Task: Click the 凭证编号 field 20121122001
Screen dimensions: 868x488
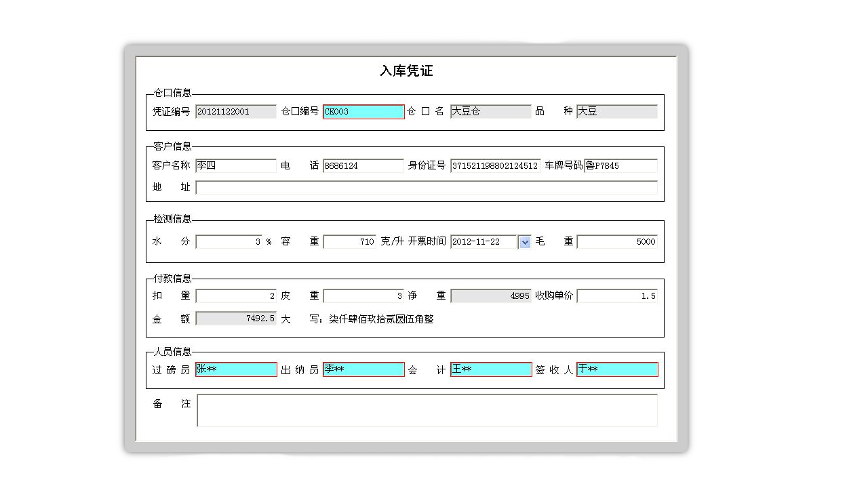Action: [236, 112]
